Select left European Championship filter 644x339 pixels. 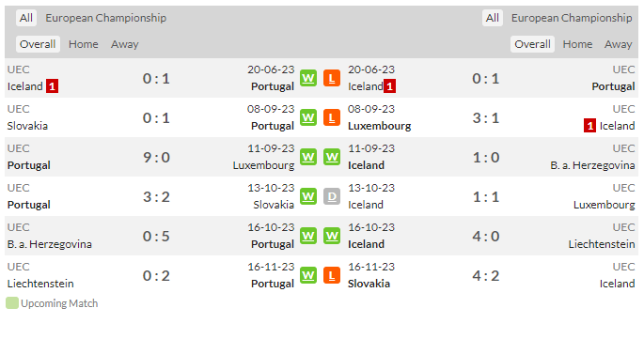(x=105, y=18)
